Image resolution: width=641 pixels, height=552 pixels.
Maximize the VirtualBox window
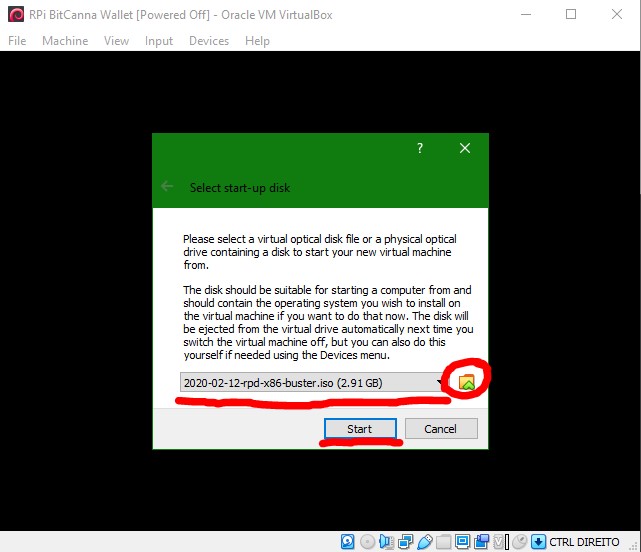click(571, 14)
